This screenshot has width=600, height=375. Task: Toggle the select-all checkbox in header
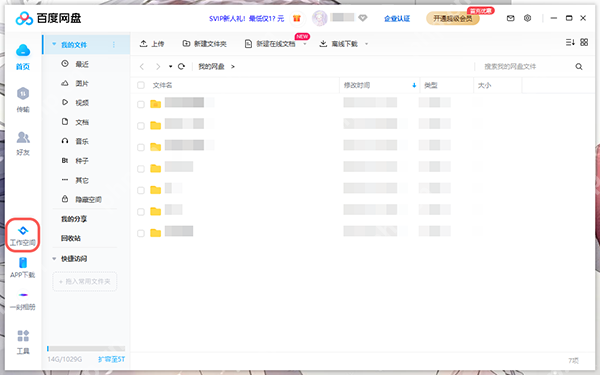pos(141,85)
